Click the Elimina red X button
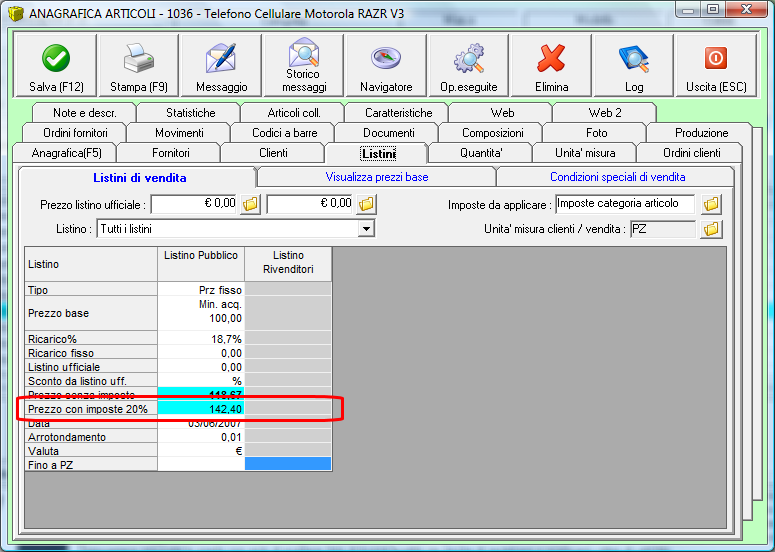 click(x=551, y=65)
